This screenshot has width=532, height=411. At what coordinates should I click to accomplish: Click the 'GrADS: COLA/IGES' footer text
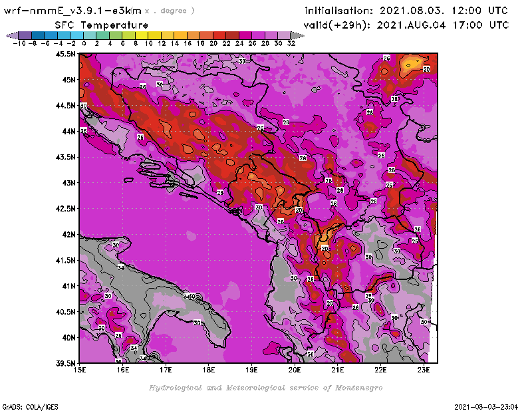[30, 407]
